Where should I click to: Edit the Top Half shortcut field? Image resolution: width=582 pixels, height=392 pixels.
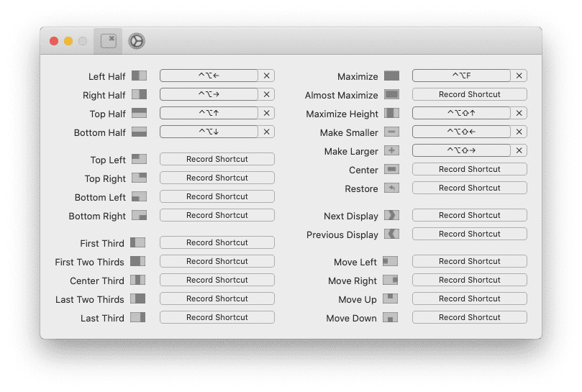coord(209,113)
